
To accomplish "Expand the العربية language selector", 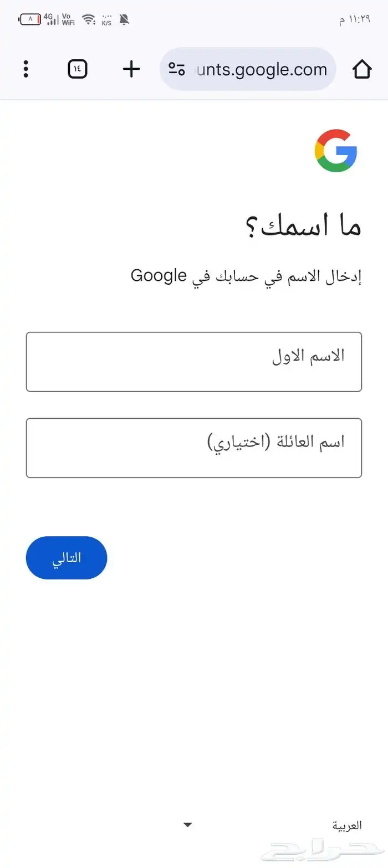I will [347, 825].
